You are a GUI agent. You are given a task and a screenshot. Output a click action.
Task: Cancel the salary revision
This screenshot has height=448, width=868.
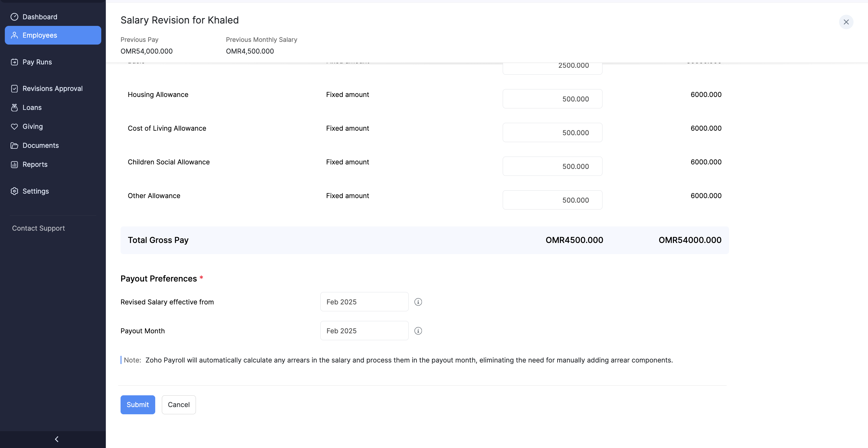[179, 405]
